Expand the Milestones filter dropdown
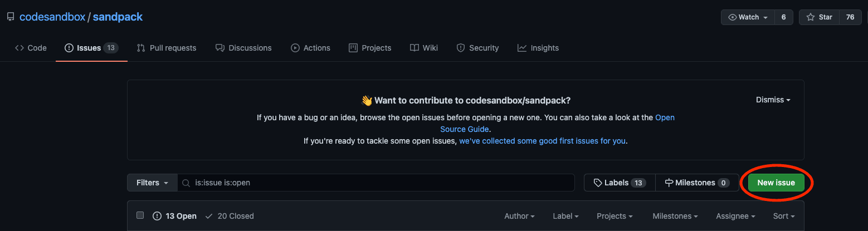Screen dimensions: 868x231 (675, 216)
